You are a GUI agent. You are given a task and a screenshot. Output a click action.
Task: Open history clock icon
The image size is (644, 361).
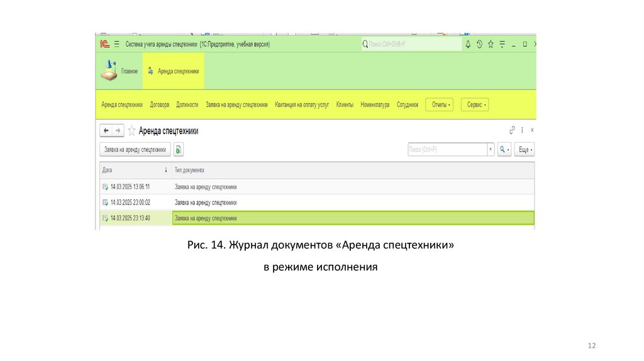pos(479,44)
